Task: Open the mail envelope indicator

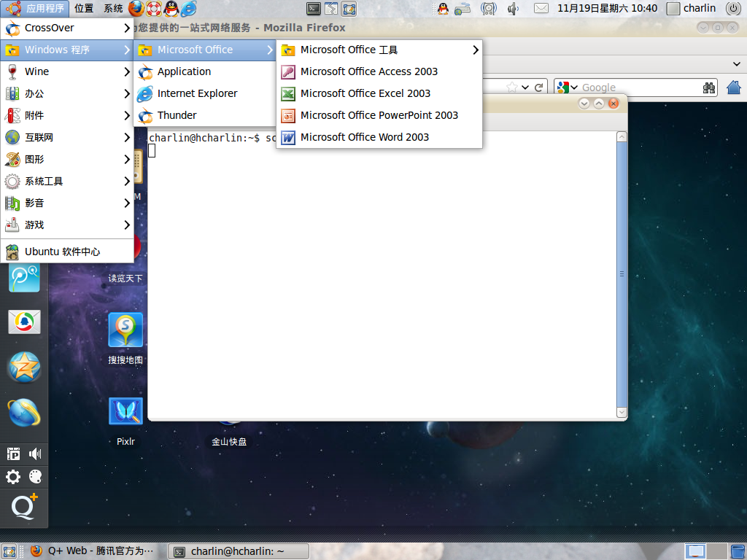Action: pos(541,8)
